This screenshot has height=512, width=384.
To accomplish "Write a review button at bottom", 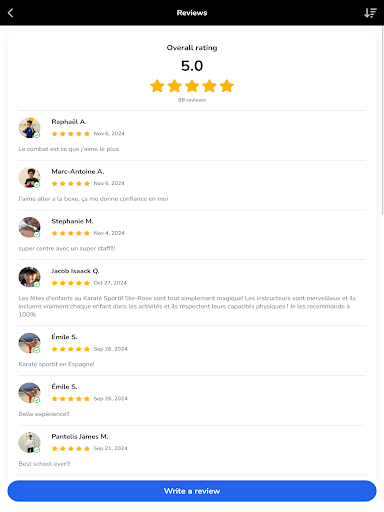I will [x=192, y=491].
